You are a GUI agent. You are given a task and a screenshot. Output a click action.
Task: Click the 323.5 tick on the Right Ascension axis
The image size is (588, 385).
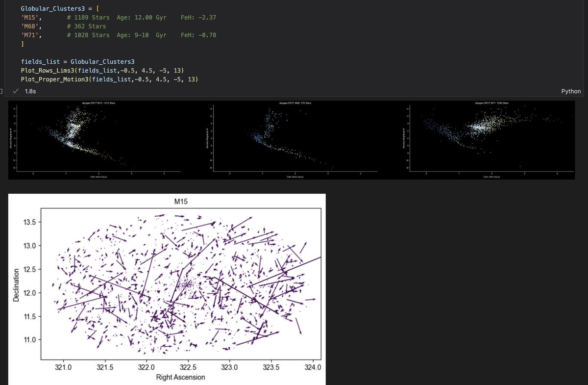271,367
